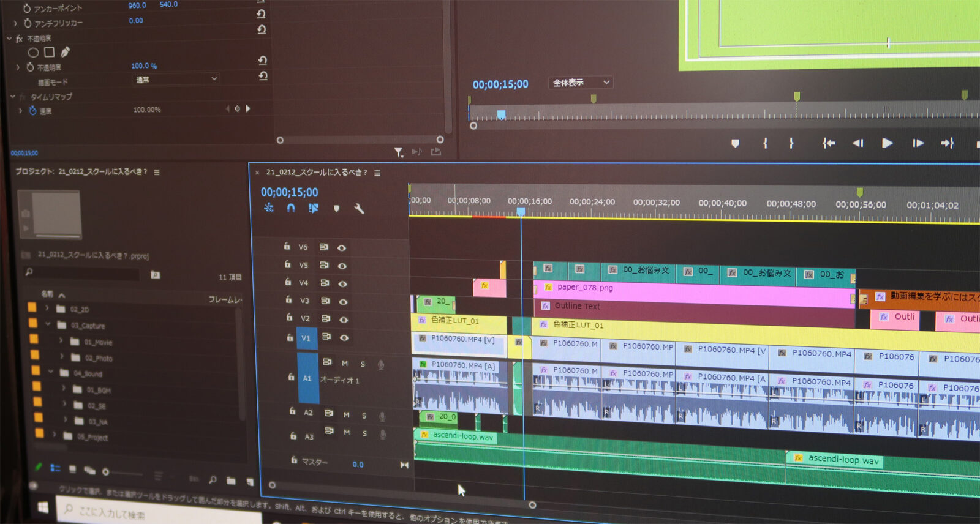Enable the Snap magnet icon in timeline
The width and height of the screenshot is (980, 524).
291,208
